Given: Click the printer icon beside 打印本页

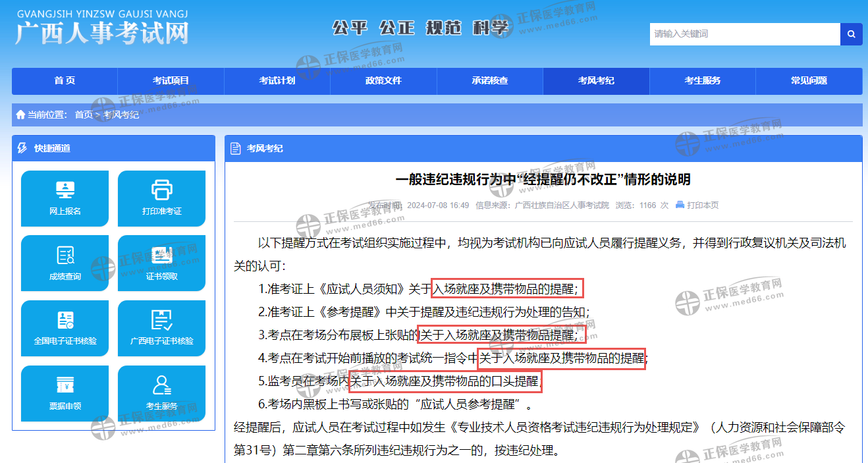Looking at the screenshot, I should pyautogui.click(x=680, y=205).
